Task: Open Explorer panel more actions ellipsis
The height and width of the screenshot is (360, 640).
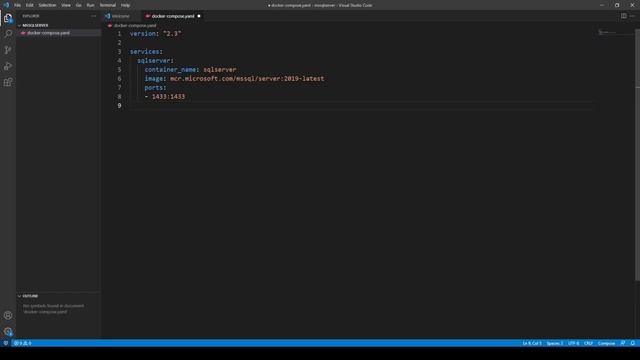Action: pyautogui.click(x=94, y=16)
